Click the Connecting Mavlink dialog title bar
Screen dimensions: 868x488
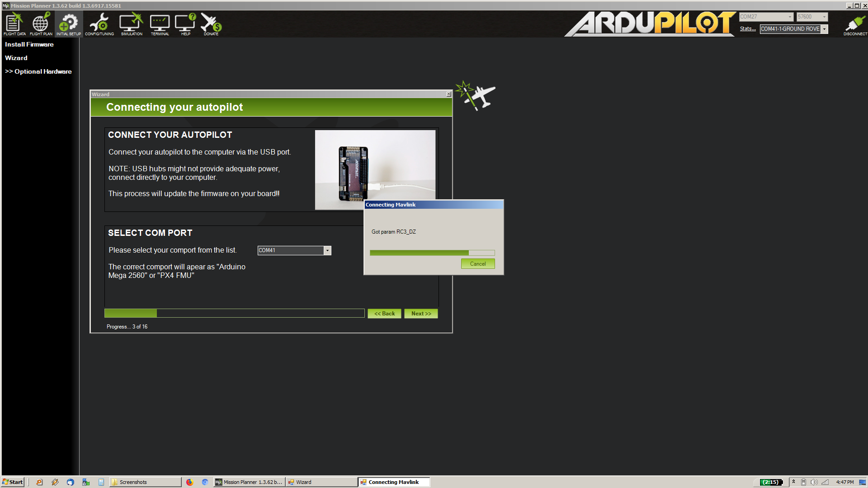[434, 205]
